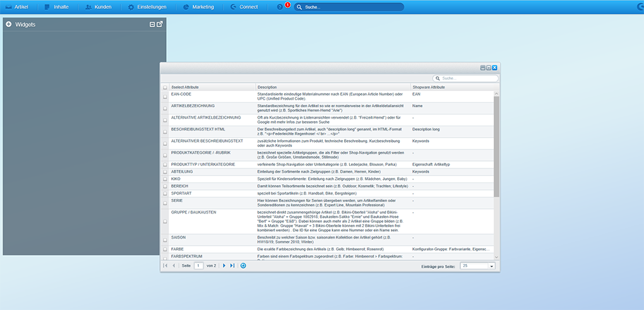Viewport: 644px width, 310px height.
Task: Expand the Marketing menu
Action: click(198, 7)
